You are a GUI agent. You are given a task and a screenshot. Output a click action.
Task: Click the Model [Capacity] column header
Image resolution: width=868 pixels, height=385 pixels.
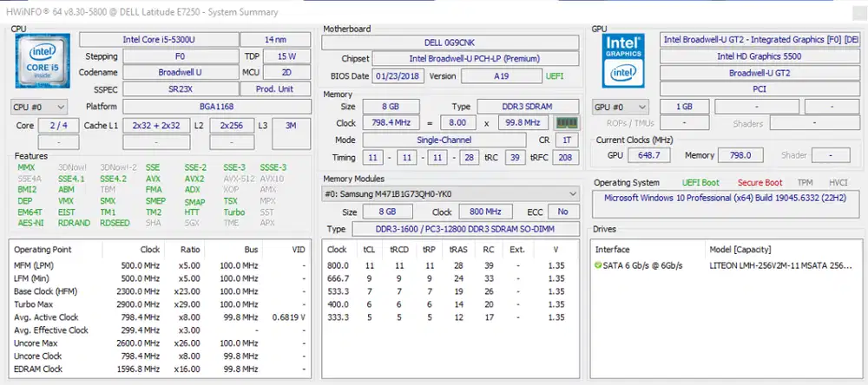tap(740, 248)
